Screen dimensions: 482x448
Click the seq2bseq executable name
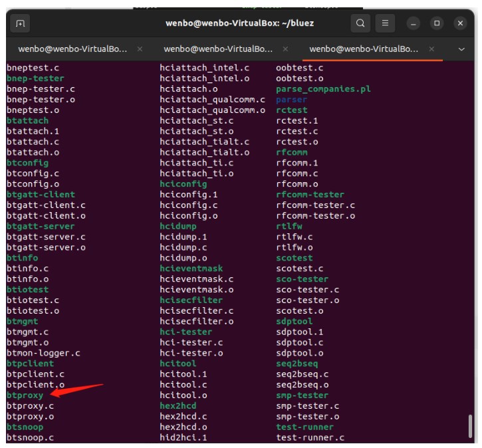pyautogui.click(x=297, y=364)
